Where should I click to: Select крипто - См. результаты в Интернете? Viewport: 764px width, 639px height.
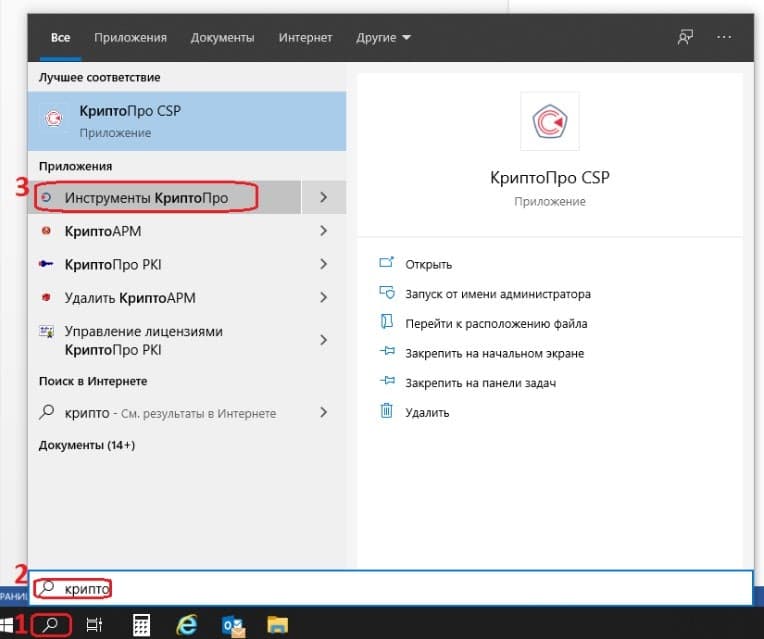tap(170, 413)
